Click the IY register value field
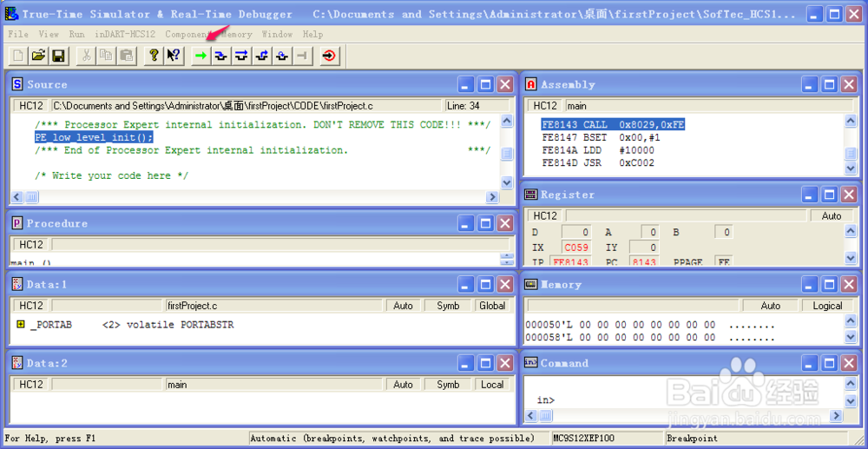Image resolution: width=868 pixels, height=449 pixels. 644,248
